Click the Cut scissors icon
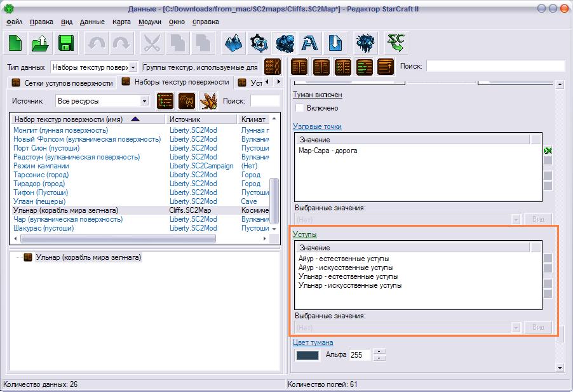 pos(152,43)
